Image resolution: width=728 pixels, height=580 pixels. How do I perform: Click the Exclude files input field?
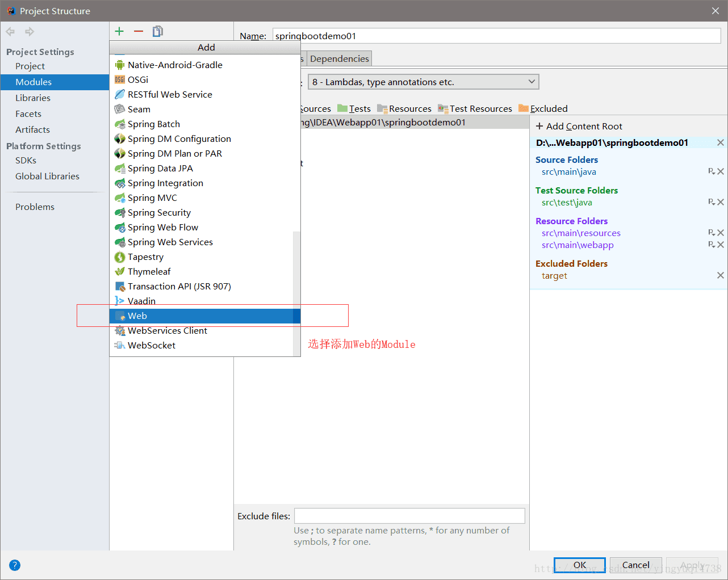pos(409,516)
